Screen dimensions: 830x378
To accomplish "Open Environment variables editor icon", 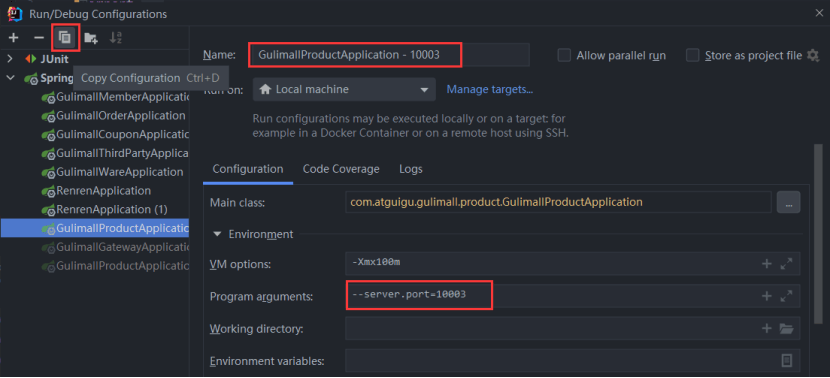I will [787, 361].
